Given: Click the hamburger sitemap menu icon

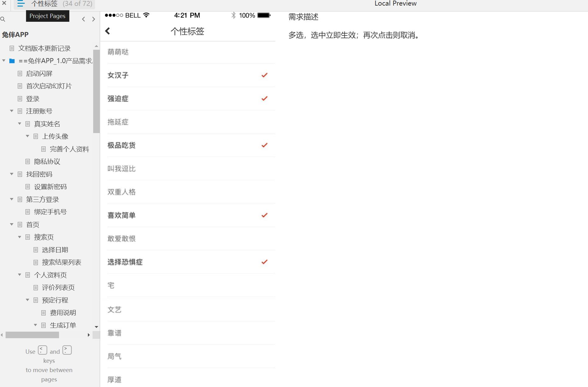Looking at the screenshot, I should 21,4.
